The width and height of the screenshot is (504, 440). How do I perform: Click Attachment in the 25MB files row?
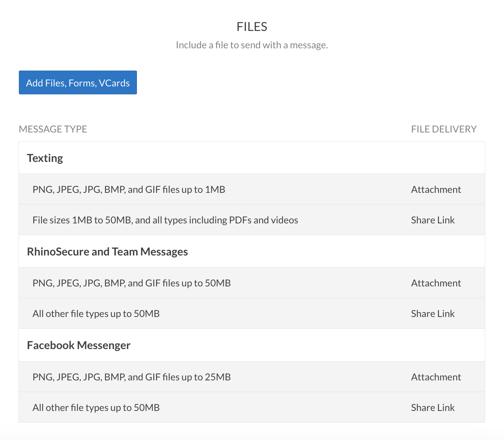[436, 377]
